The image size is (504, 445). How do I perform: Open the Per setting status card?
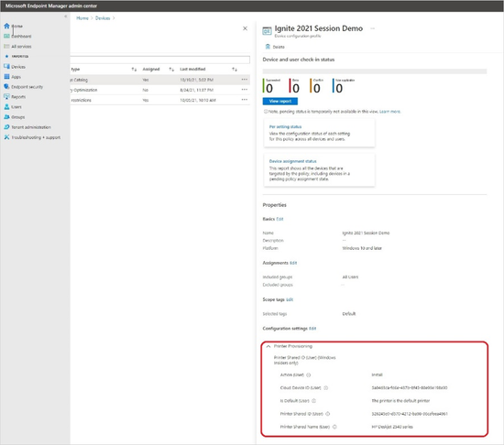pos(319,133)
